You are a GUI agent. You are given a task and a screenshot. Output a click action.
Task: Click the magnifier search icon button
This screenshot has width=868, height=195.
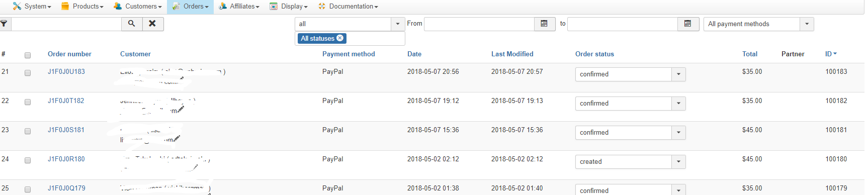tap(132, 24)
